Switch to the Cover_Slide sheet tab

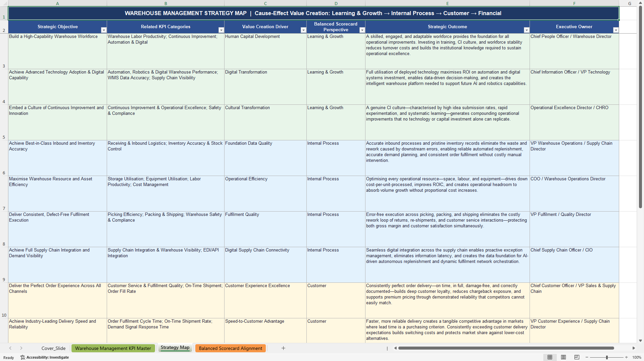coord(53,348)
